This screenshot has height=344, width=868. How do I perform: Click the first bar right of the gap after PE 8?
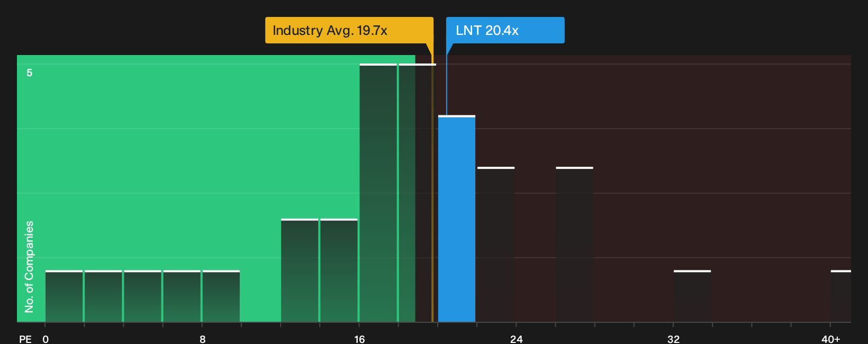(x=300, y=270)
